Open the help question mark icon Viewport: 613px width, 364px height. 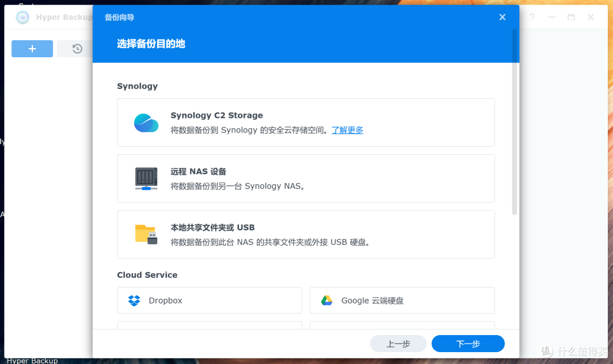(x=532, y=17)
